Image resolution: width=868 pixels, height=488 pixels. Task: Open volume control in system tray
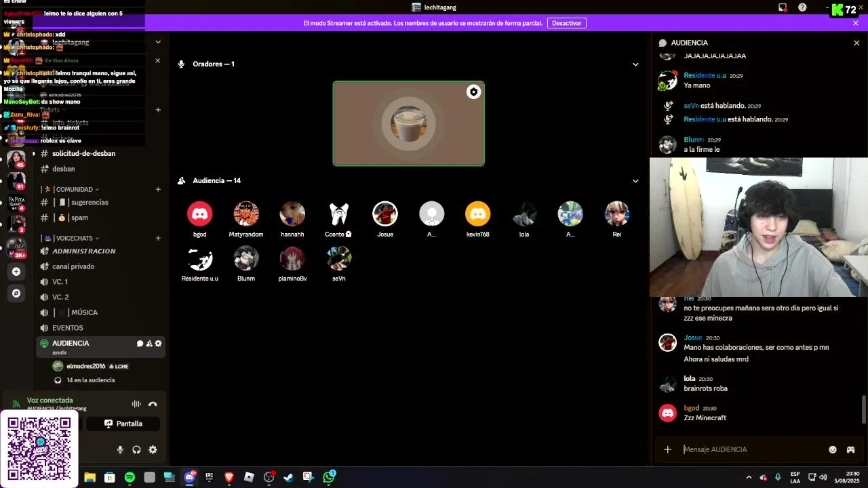pyautogui.click(x=823, y=477)
